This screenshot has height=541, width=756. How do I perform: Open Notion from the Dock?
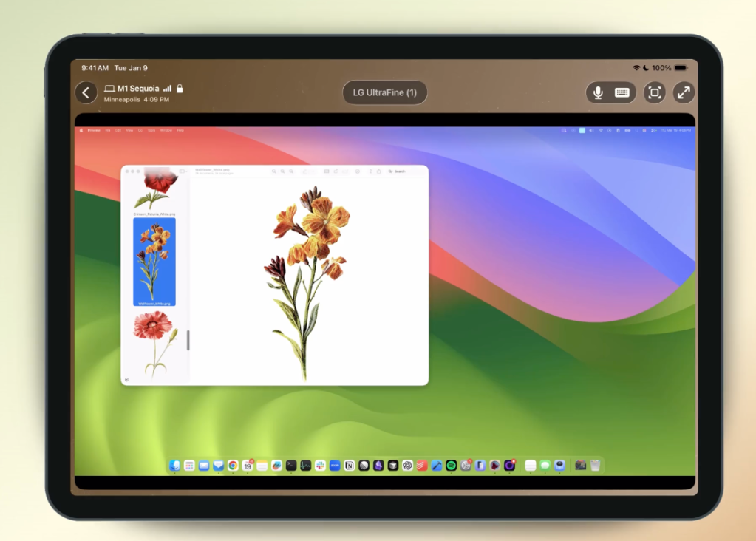(x=350, y=466)
